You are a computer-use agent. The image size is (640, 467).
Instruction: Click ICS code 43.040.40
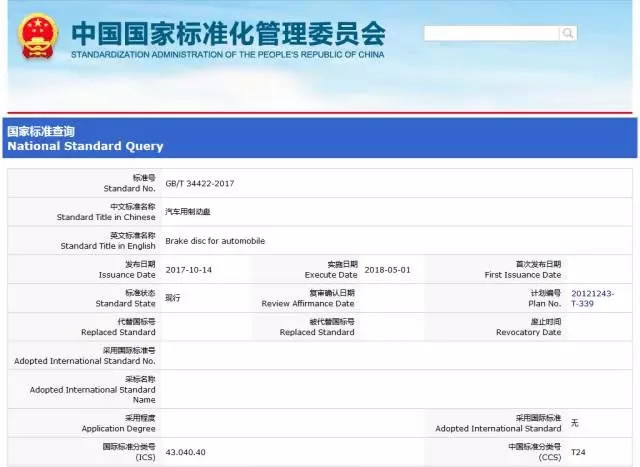[x=185, y=452]
